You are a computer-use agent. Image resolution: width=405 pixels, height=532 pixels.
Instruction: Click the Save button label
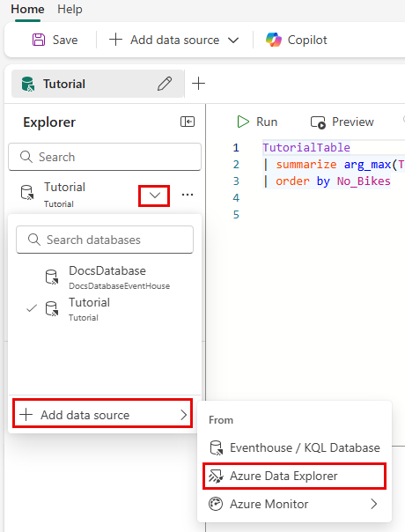click(x=65, y=40)
